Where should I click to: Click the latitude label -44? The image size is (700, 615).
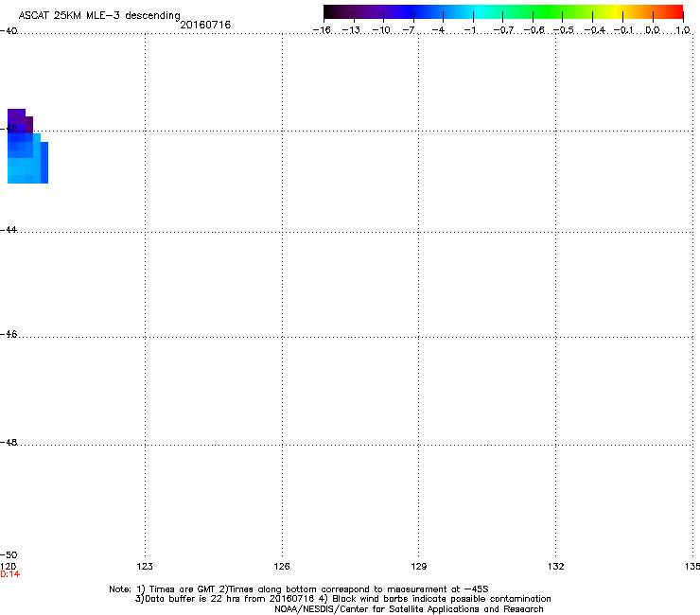[9, 230]
